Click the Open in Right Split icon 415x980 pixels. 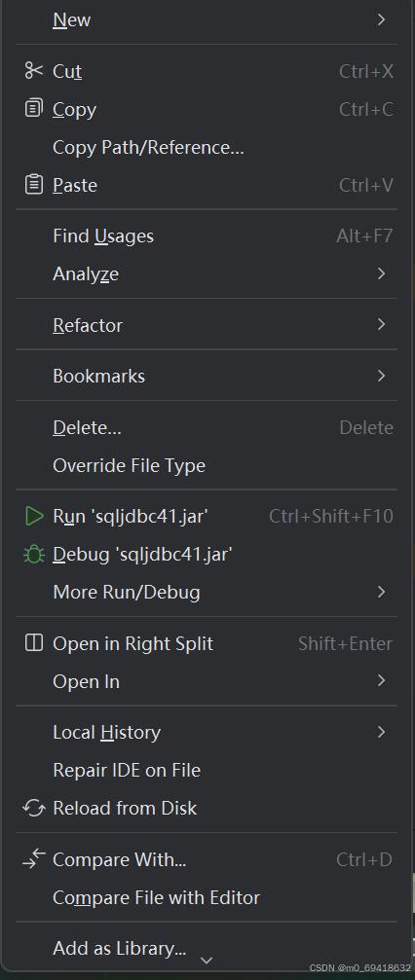[33, 643]
